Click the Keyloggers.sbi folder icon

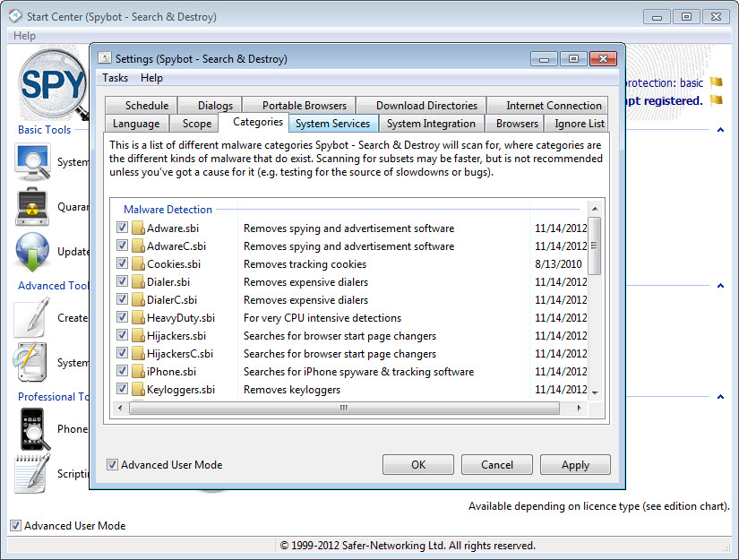point(138,390)
